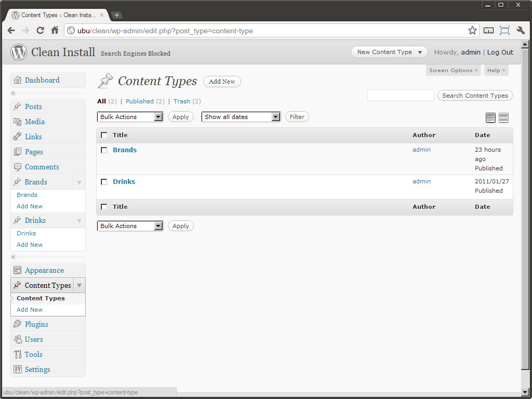Click the Dashboard house icon
This screenshot has width=532, height=399.
[x=17, y=80]
